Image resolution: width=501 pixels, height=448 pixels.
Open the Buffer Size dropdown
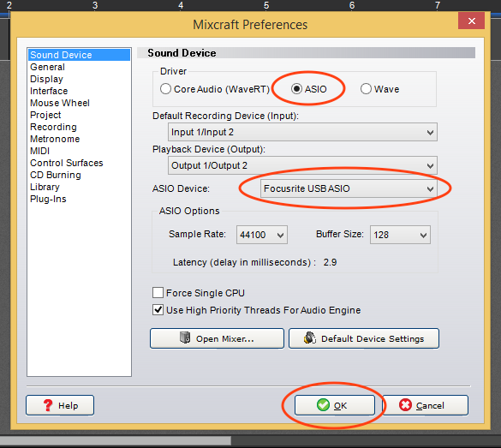coord(400,235)
